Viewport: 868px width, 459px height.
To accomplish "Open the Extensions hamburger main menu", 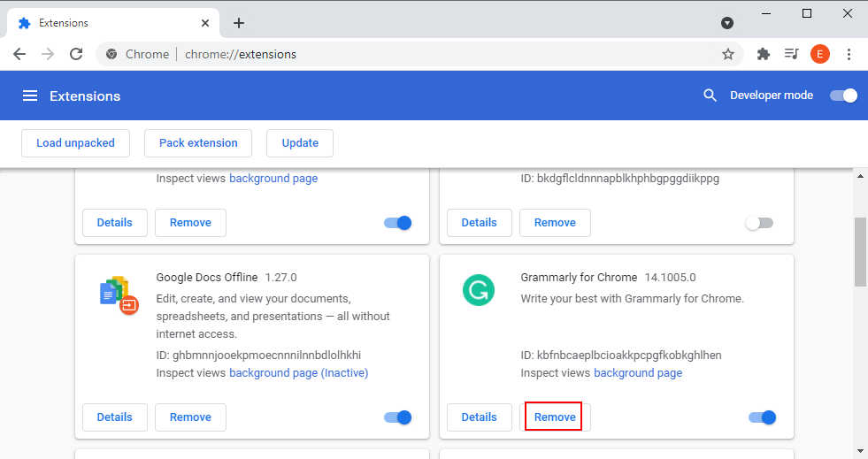I will pos(30,96).
